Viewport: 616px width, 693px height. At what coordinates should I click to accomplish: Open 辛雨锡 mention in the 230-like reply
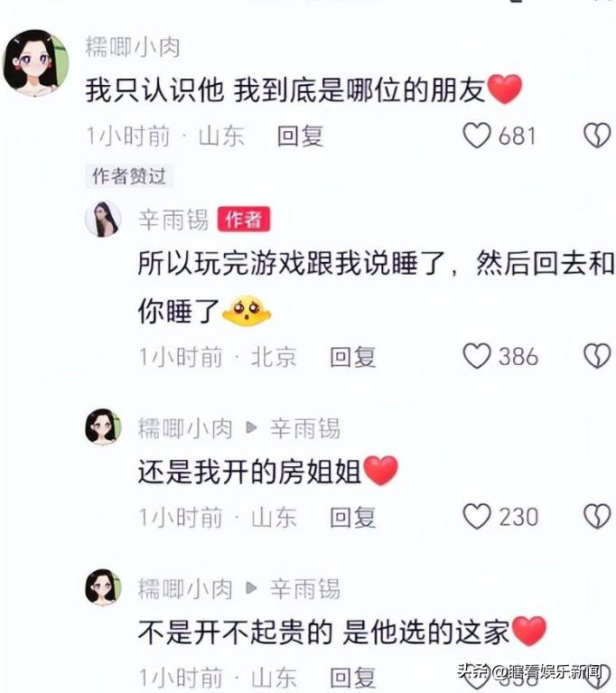[305, 428]
